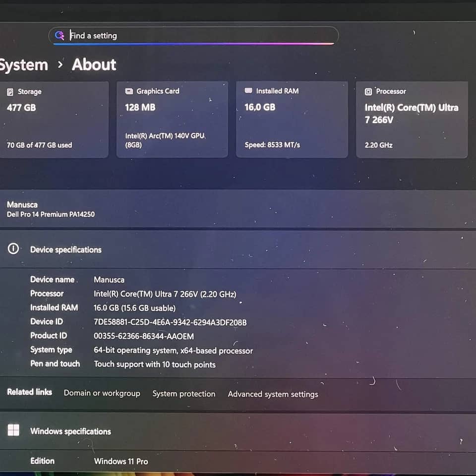
Task: Click the About page heading
Action: pos(94,64)
